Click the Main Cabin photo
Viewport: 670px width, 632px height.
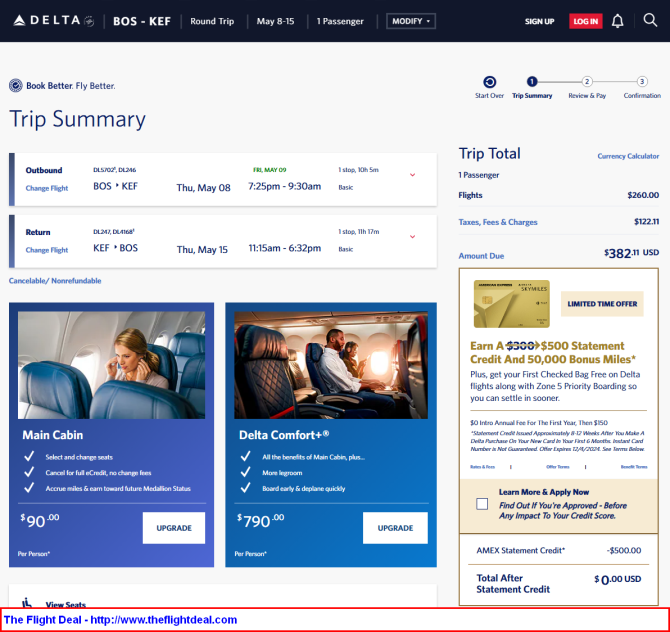coord(112,365)
